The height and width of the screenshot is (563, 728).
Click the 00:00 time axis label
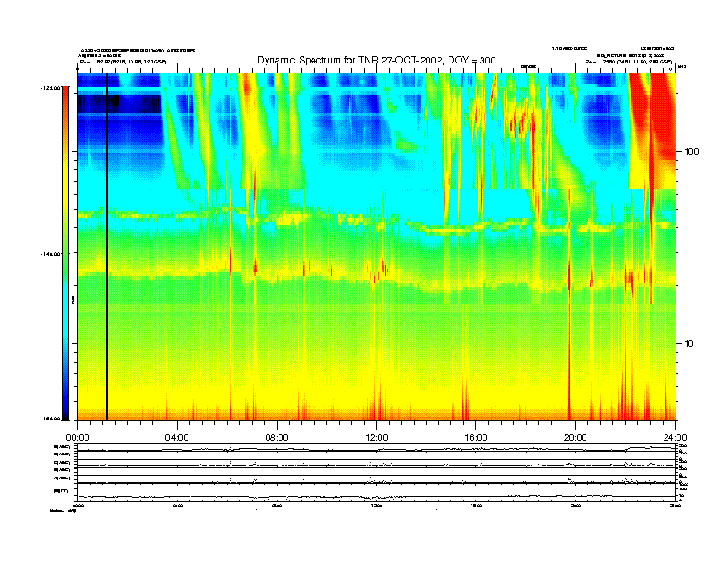77,438
